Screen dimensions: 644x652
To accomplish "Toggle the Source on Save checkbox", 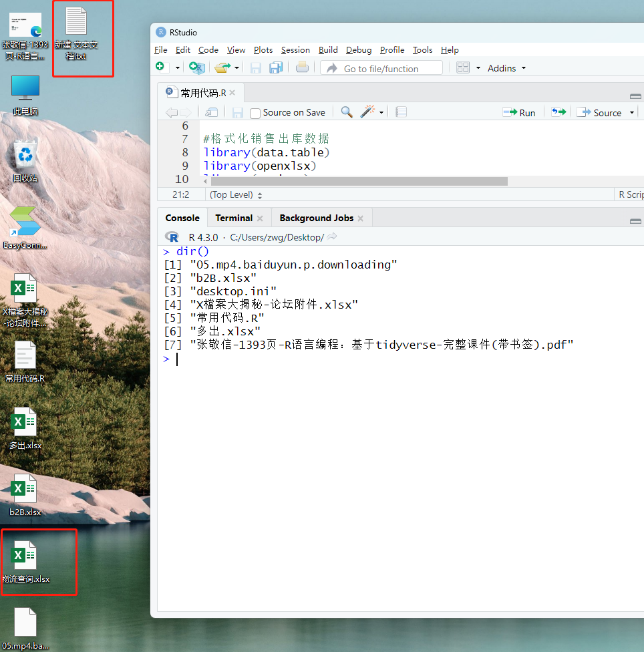I will (x=255, y=113).
